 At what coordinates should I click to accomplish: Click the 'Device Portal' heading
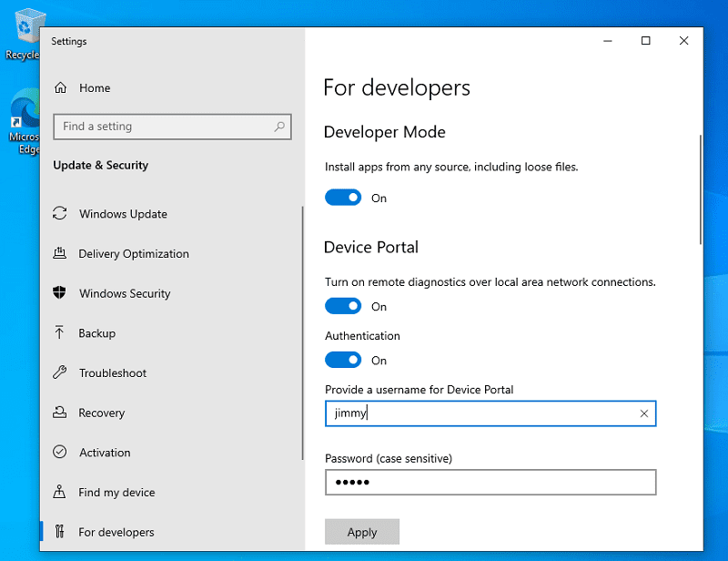point(371,247)
